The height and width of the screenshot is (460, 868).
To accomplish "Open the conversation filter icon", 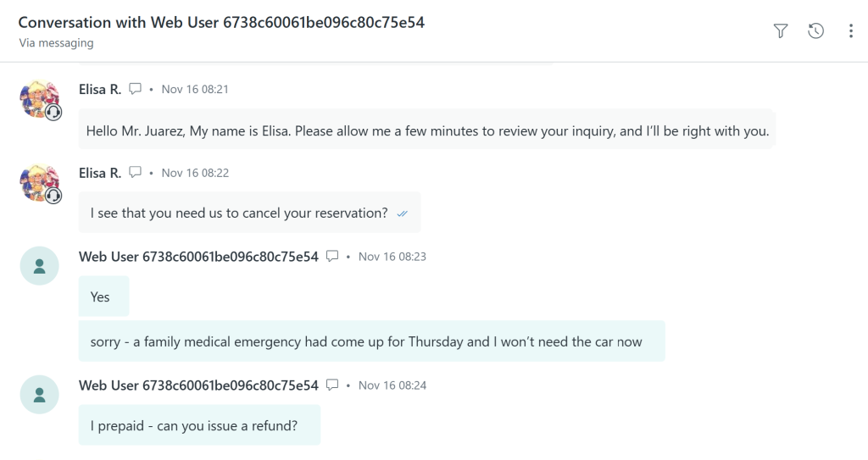I will (x=781, y=31).
